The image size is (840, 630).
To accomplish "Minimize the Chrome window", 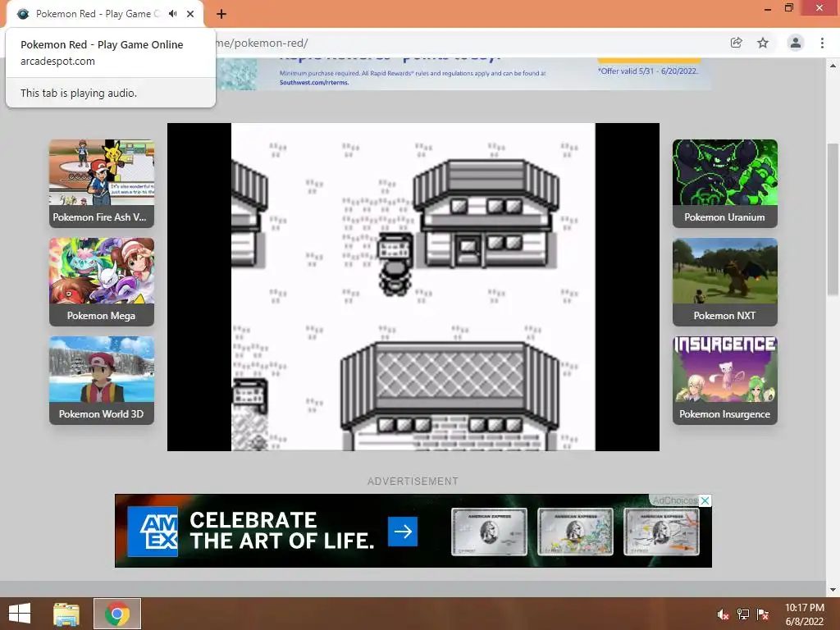I will point(768,8).
